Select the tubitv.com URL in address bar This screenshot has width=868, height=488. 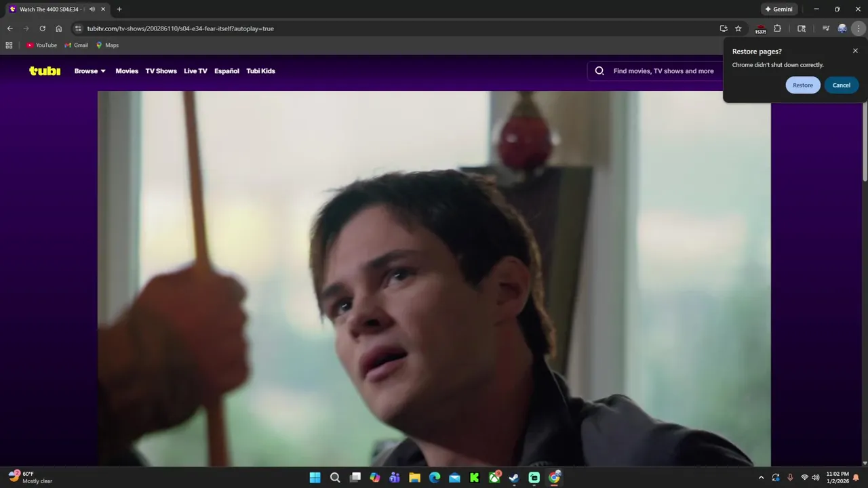pyautogui.click(x=180, y=28)
